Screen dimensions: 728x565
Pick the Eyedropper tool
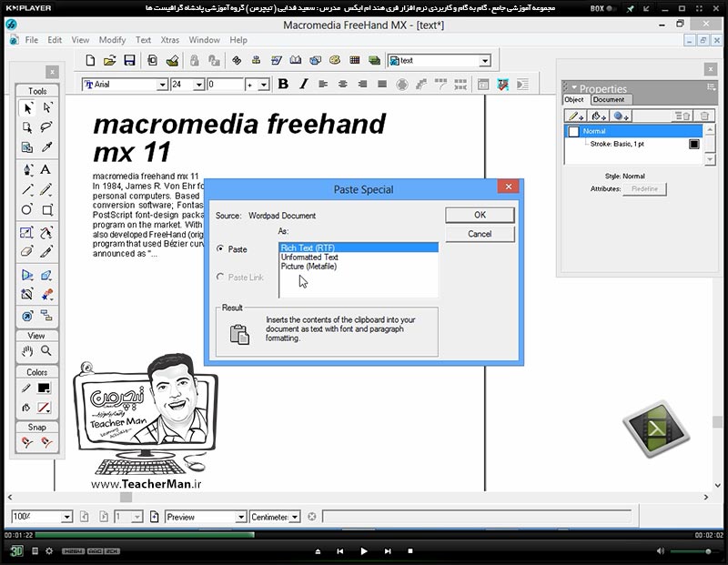click(46, 147)
